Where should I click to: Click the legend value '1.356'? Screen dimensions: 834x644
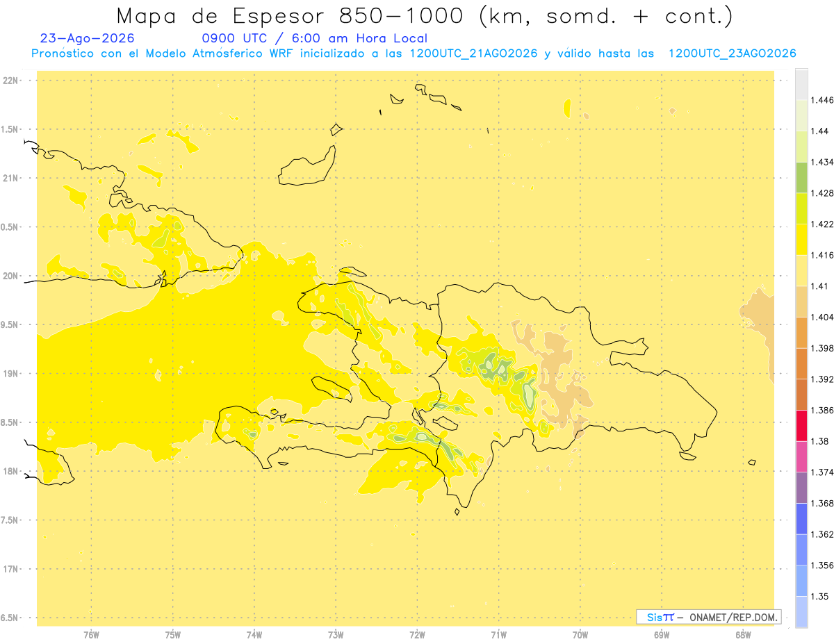[822, 565]
